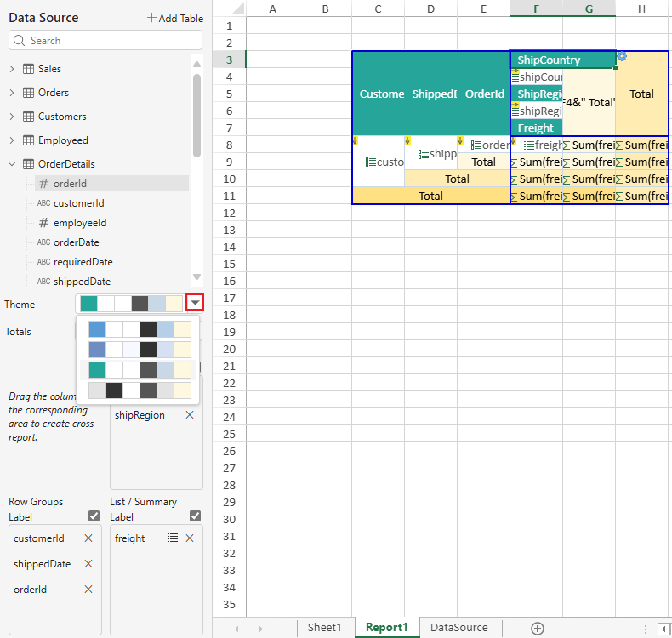Expand the Sales table node
This screenshot has height=638, width=672.
(12, 69)
